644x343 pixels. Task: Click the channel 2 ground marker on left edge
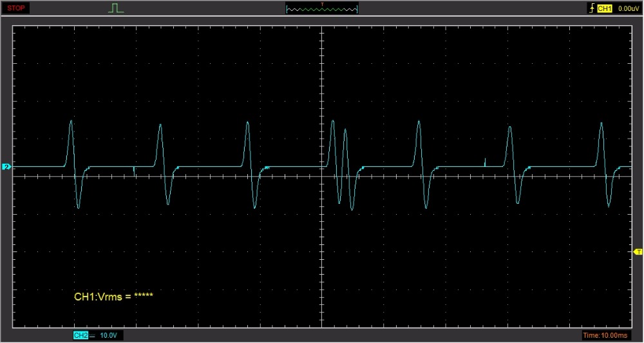pos(6,167)
